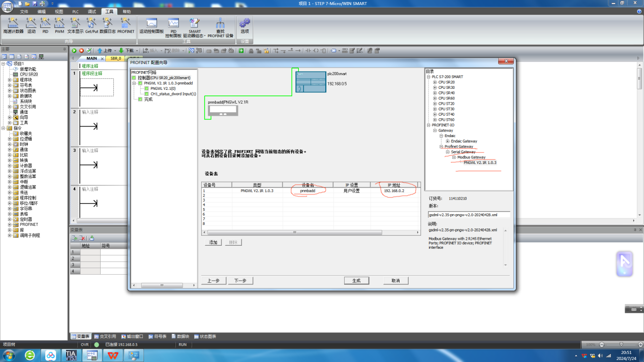Collapse the Modbus Gateway catalog node

coord(453,157)
